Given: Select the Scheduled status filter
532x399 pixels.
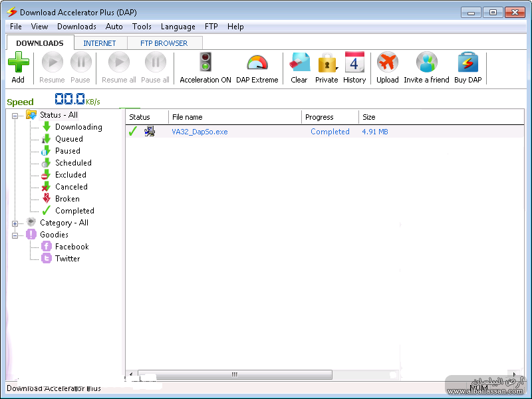Looking at the screenshot, I should [73, 163].
